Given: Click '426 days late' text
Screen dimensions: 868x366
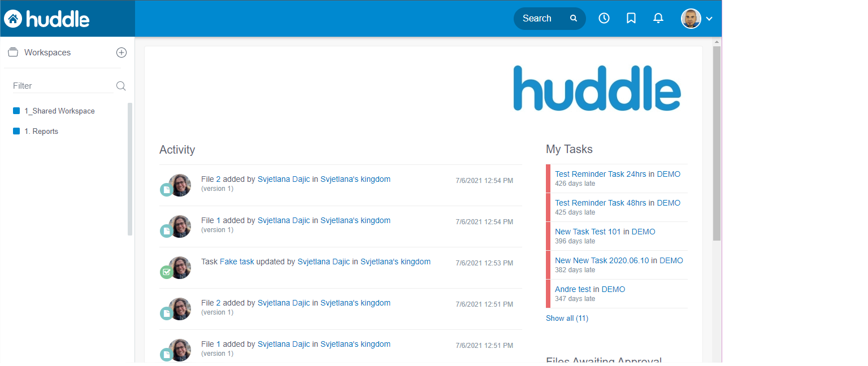Looking at the screenshot, I should [x=575, y=184].
